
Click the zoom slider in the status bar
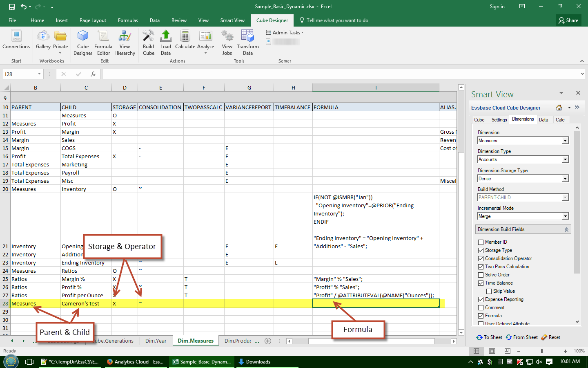[x=542, y=351]
